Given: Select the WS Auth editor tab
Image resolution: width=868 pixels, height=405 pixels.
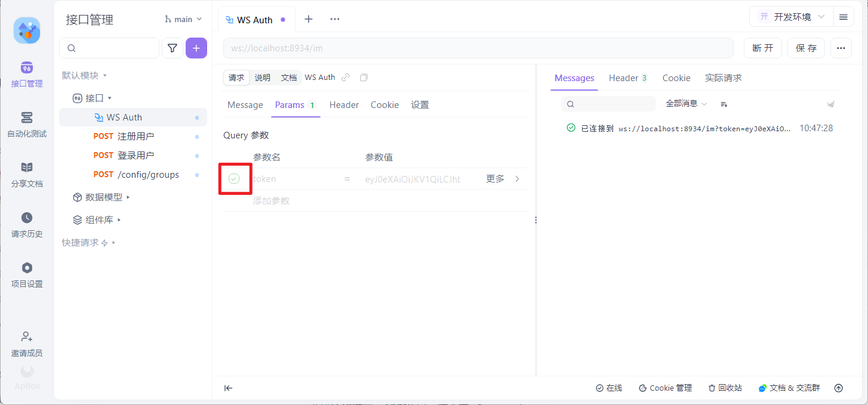Looking at the screenshot, I should point(257,20).
